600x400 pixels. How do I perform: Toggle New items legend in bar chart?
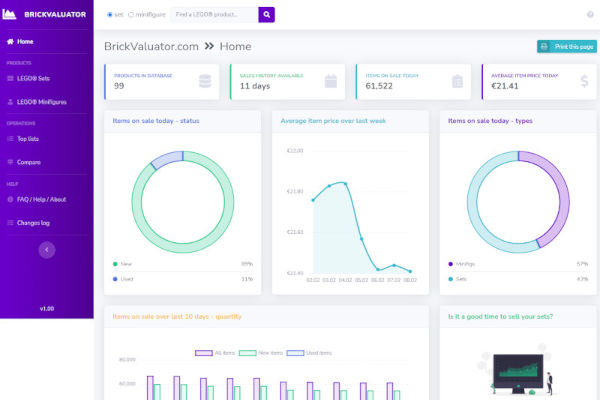click(261, 353)
